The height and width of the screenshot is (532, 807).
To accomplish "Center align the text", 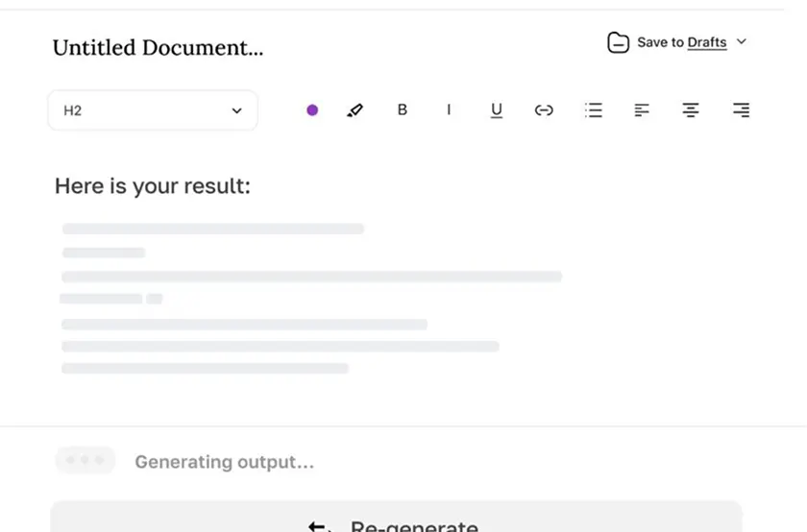I will pos(691,110).
